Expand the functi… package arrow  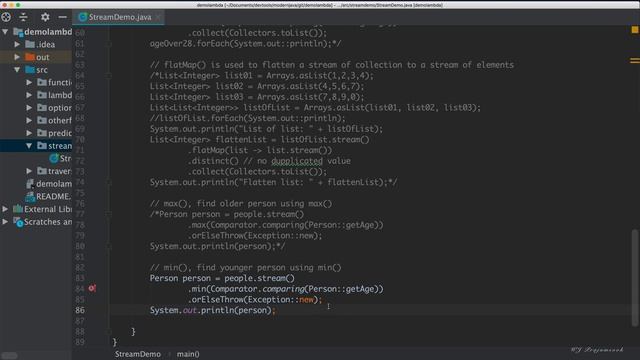pyautogui.click(x=29, y=82)
